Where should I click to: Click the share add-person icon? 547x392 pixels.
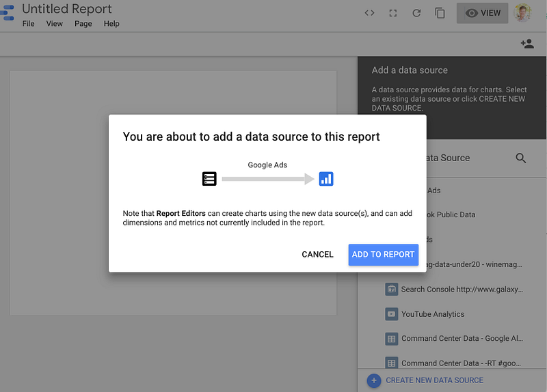point(527,44)
